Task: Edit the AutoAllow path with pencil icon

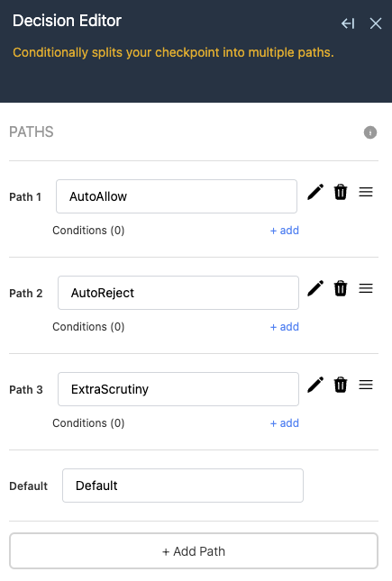Action: pyautogui.click(x=315, y=192)
